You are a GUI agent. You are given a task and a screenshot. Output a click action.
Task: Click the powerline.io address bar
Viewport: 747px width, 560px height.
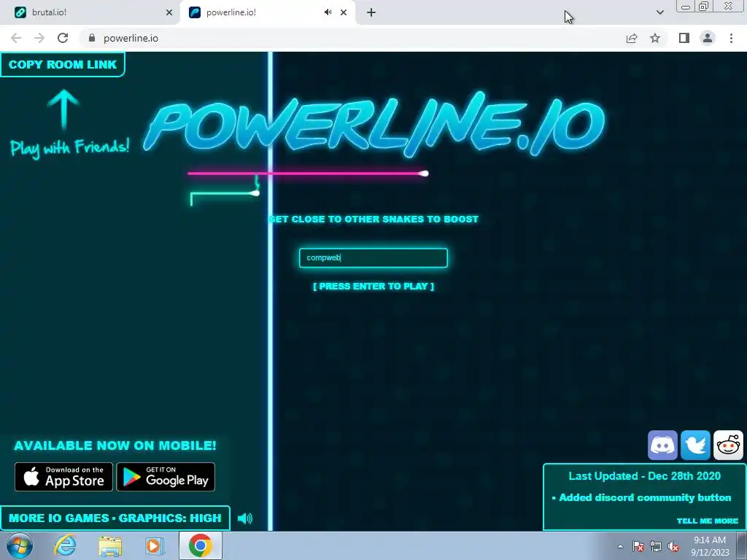click(352, 38)
